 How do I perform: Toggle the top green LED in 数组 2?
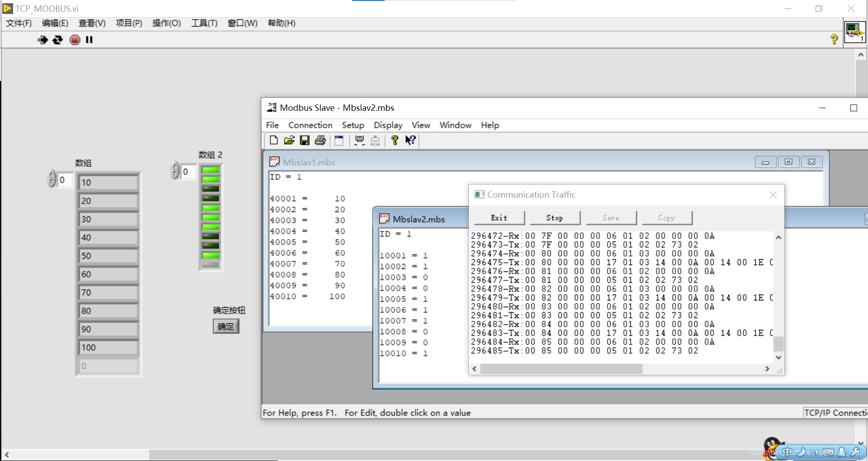(210, 169)
